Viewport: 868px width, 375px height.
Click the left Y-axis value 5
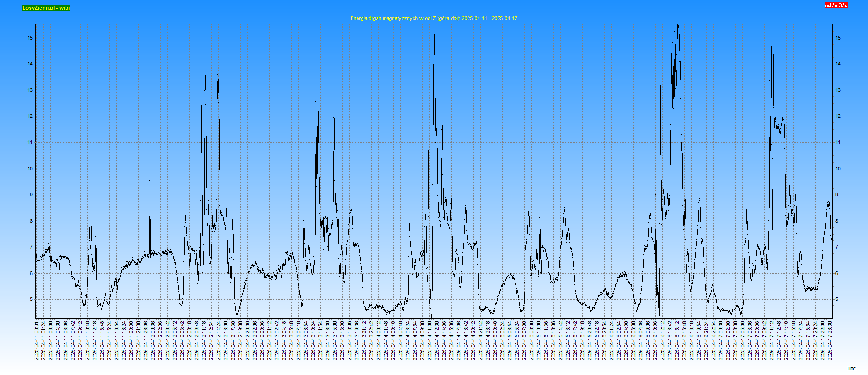click(x=31, y=300)
